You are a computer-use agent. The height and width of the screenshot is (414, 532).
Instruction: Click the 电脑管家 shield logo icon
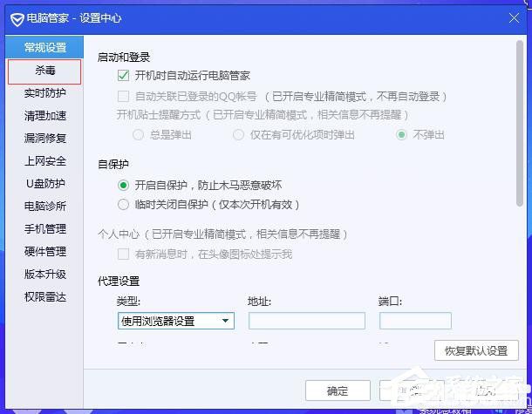pos(17,19)
